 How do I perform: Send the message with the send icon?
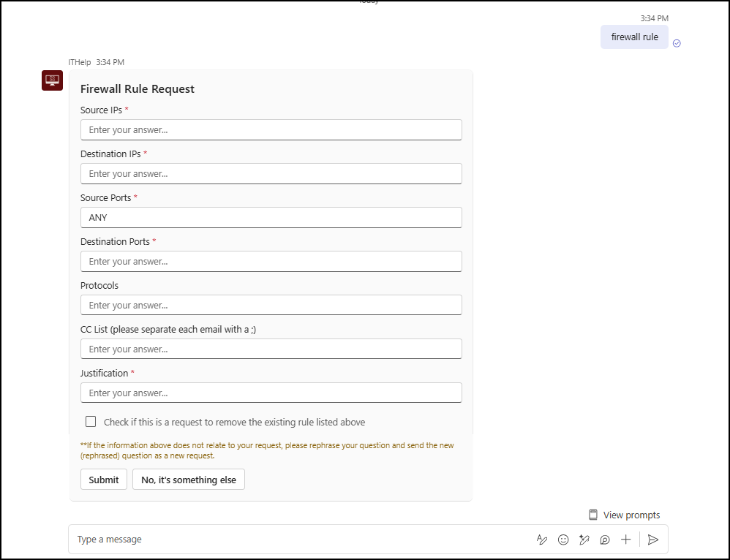[x=652, y=540]
